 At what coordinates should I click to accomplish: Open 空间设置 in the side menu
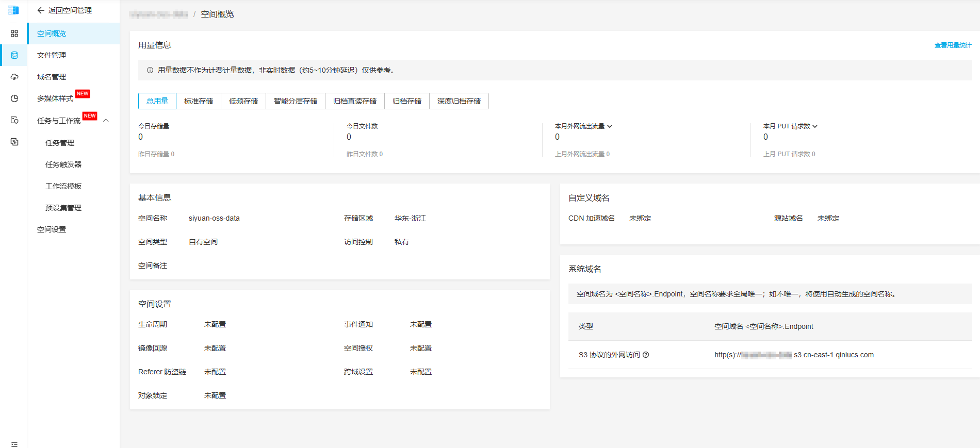tap(52, 229)
